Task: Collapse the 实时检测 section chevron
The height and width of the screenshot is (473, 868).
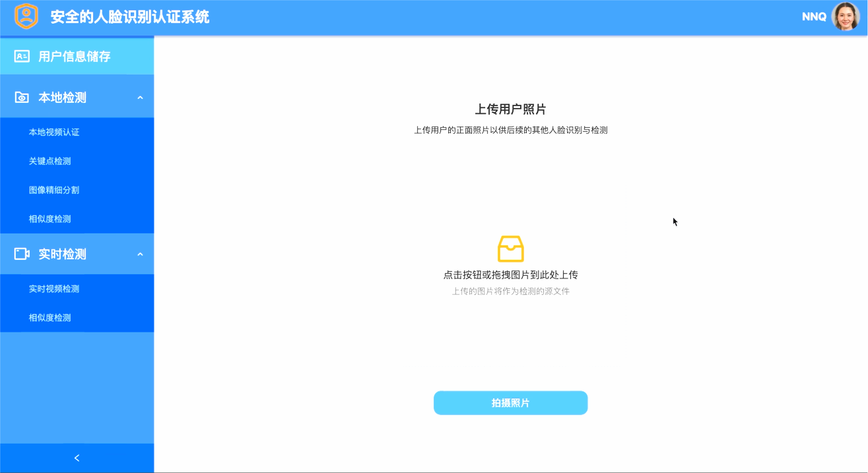Action: [x=140, y=254]
